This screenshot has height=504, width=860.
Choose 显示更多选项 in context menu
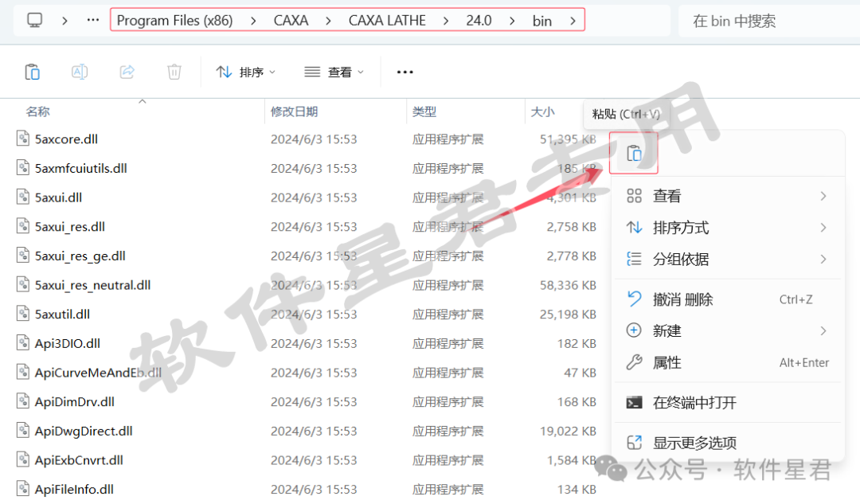pos(727,443)
